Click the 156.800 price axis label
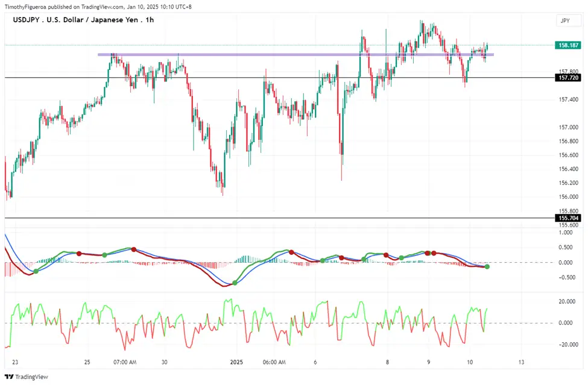The height and width of the screenshot is (385, 588). (x=569, y=141)
